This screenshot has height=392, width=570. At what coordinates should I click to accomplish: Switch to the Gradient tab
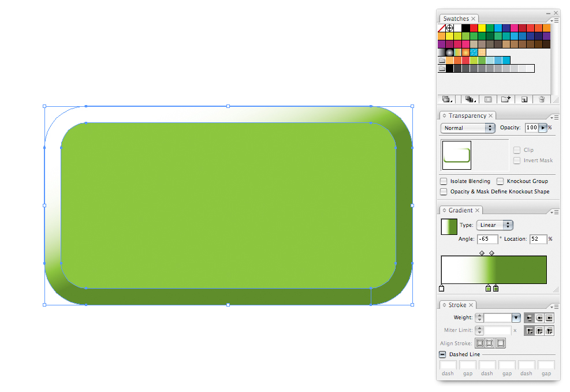coord(461,210)
